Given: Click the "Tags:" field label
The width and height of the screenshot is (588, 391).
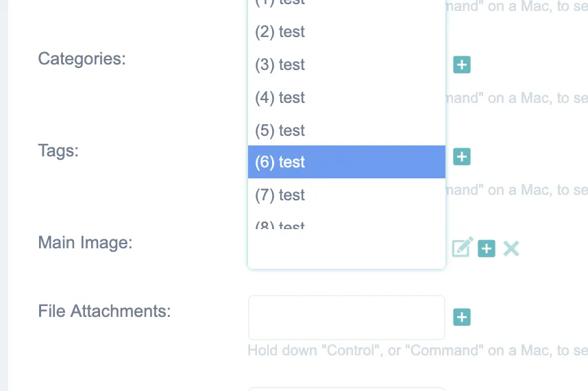Looking at the screenshot, I should coord(58,151).
